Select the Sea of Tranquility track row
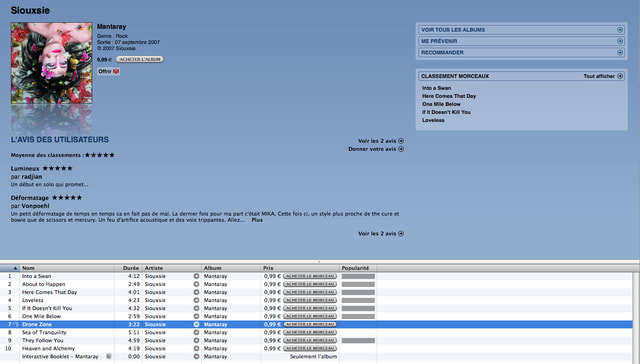 (316, 333)
